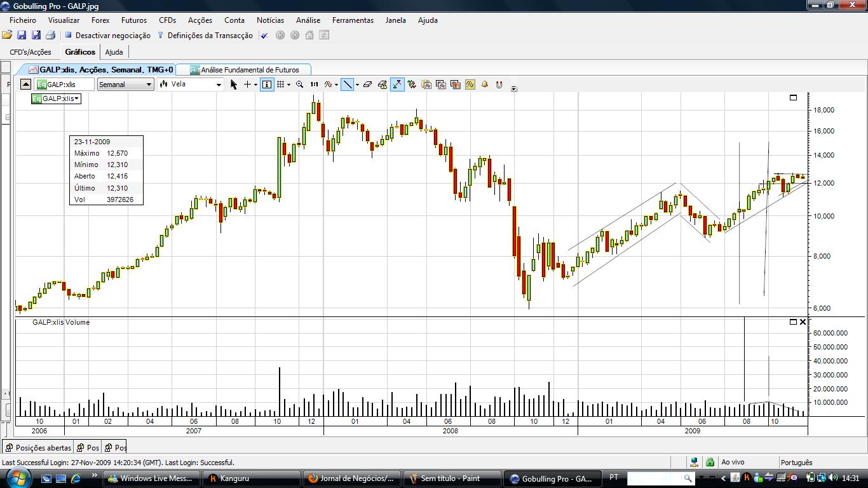This screenshot has width=868, height=488.
Task: Click the grey back navigation arrow
Action: pos(280,36)
